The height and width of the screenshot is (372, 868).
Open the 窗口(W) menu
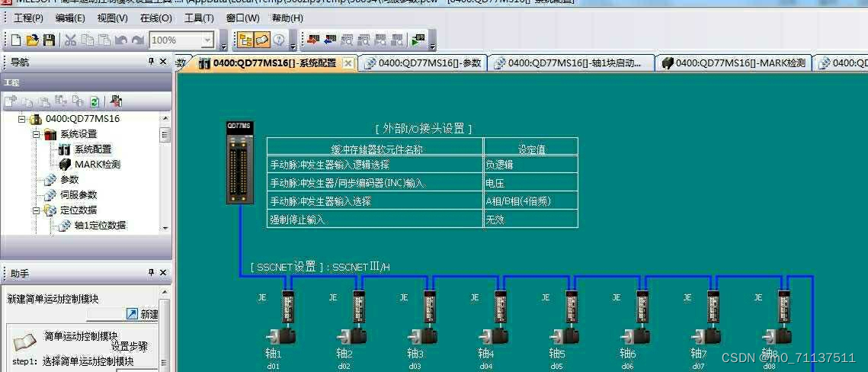point(243,18)
